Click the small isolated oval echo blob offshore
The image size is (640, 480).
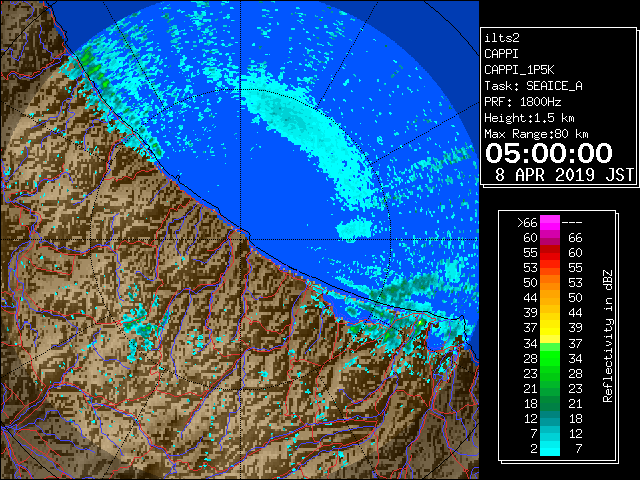pos(354,229)
